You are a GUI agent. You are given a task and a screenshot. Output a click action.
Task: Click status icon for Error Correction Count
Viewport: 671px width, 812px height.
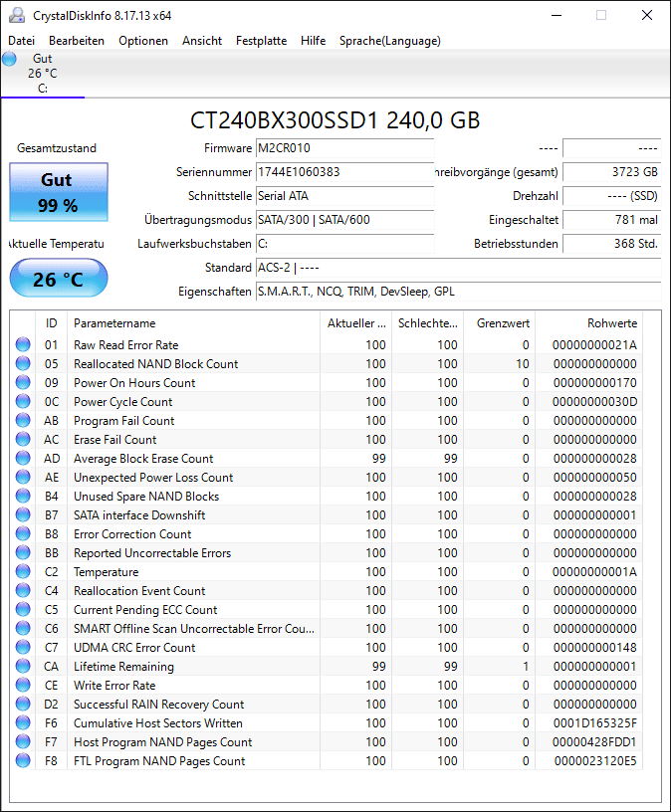click(23, 533)
